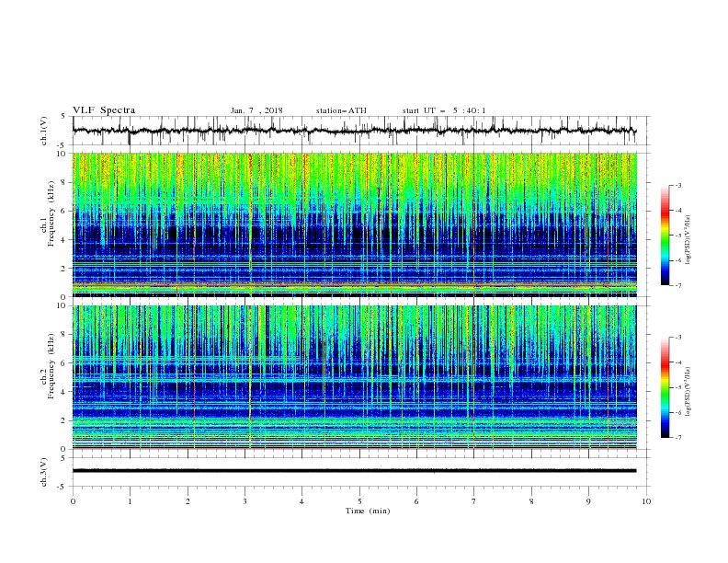This screenshot has height=563, width=728.
Task: Click the "6" kHz tick of ch.2 axis
Action: click(64, 363)
